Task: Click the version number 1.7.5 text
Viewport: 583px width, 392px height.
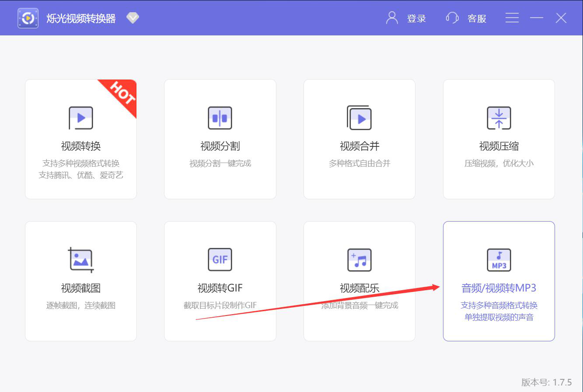Action: (x=546, y=382)
